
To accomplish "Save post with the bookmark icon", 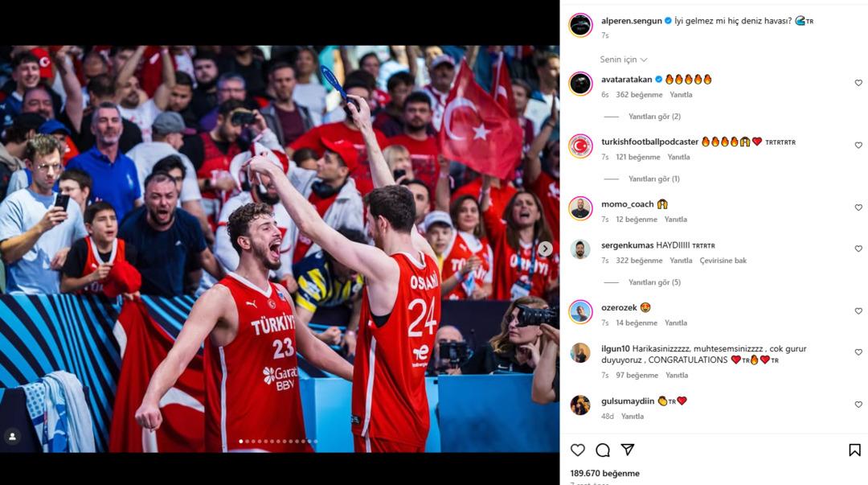I will point(854,450).
